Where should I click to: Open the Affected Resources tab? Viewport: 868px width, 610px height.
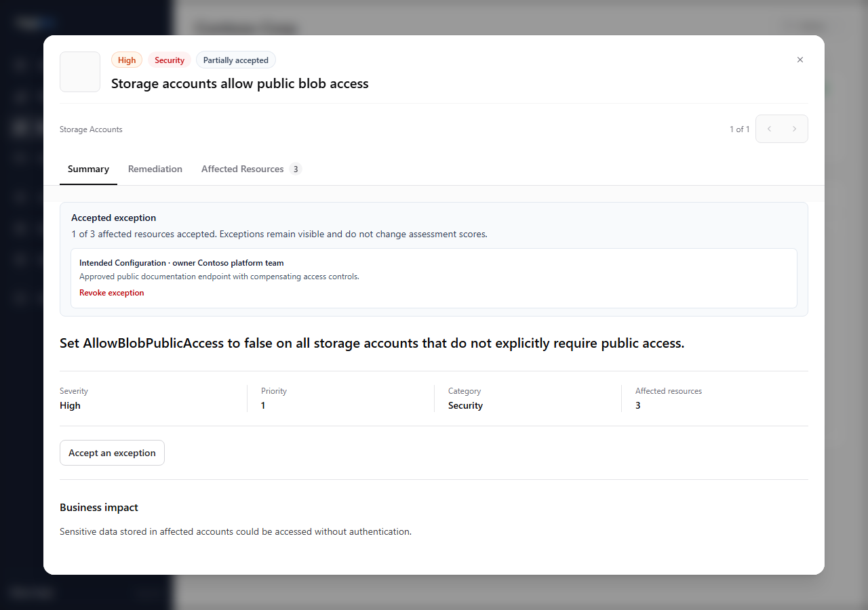pos(251,169)
